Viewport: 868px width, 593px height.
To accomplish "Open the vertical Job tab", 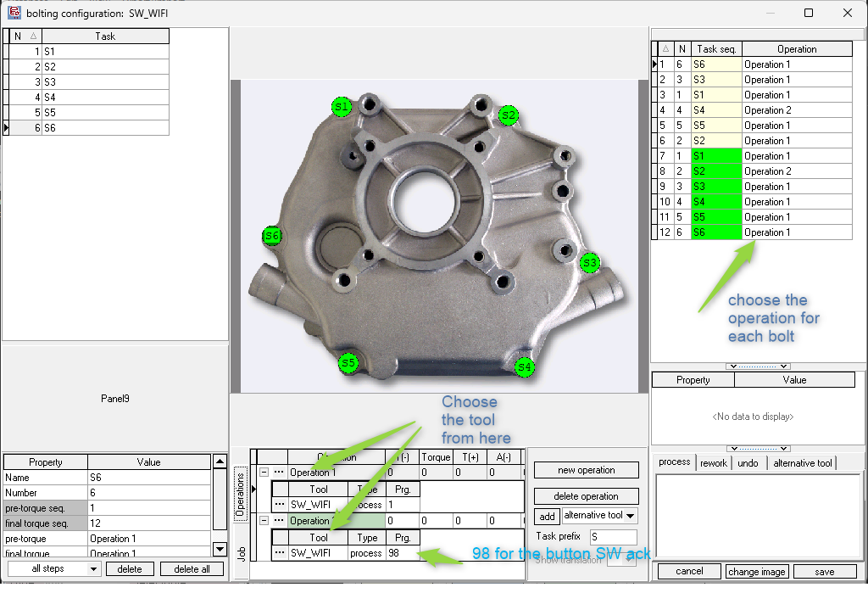I will click(241, 553).
